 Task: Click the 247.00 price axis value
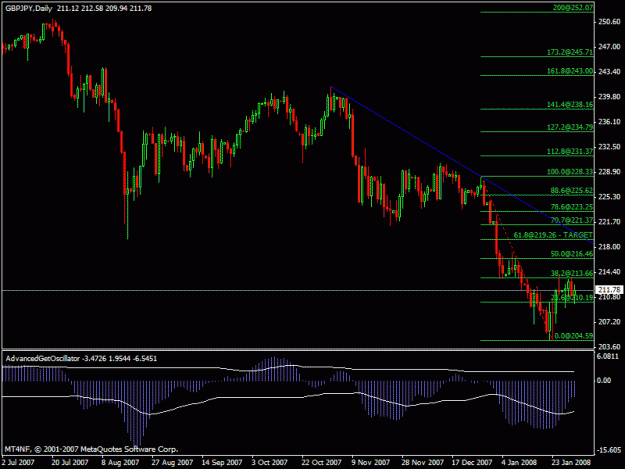pyautogui.click(x=609, y=47)
